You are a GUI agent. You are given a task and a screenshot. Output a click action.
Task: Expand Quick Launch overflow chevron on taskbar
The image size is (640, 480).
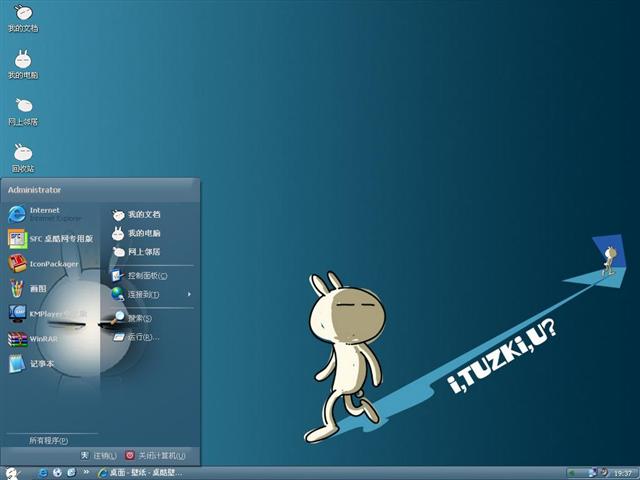point(87,472)
